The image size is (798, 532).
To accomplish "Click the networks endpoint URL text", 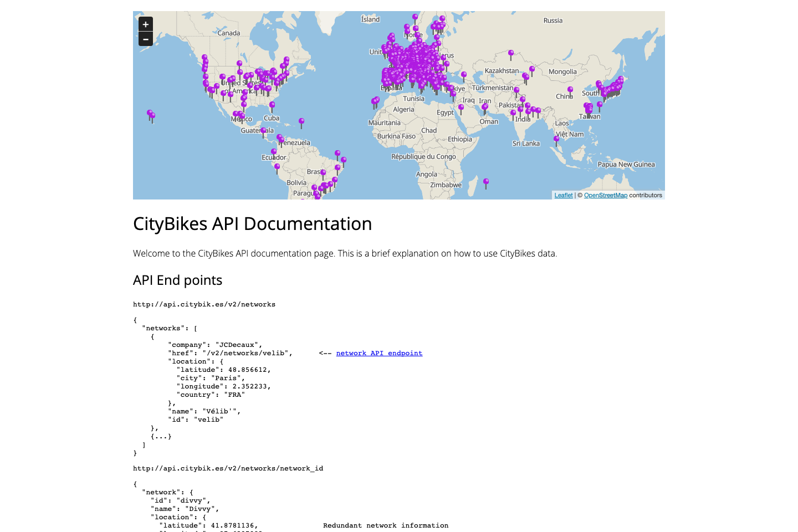I will (x=204, y=304).
